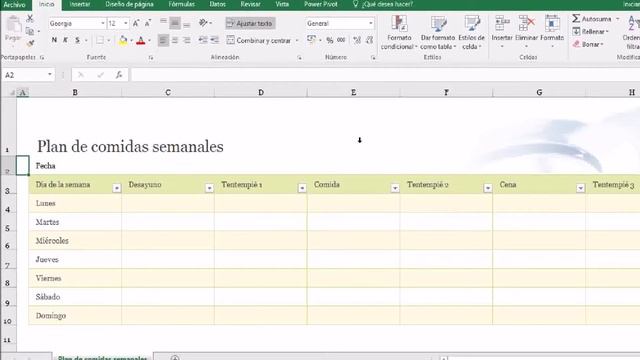Open Combinar y centrar dropdown arrow
Viewport: 640px width, 360px height.
tap(297, 40)
